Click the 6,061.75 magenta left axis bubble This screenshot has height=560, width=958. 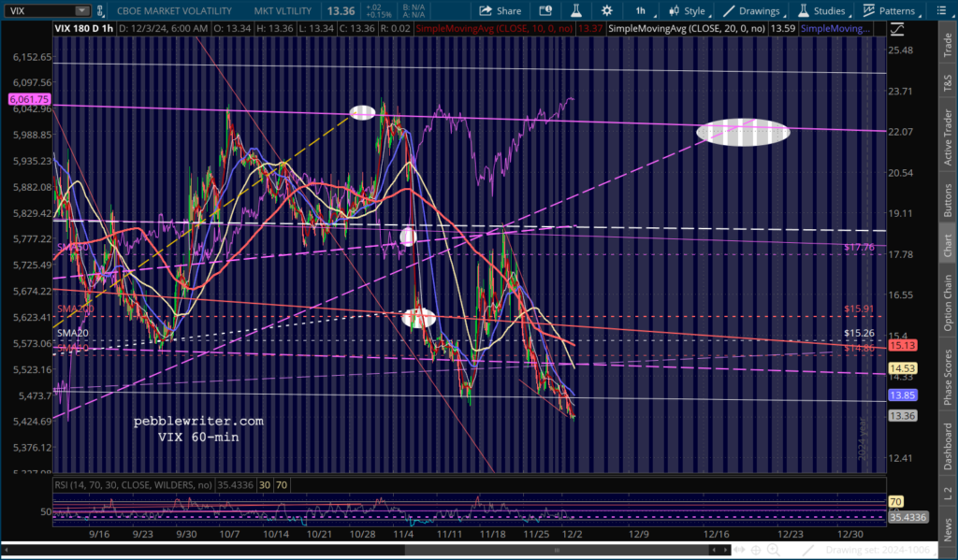pos(29,99)
